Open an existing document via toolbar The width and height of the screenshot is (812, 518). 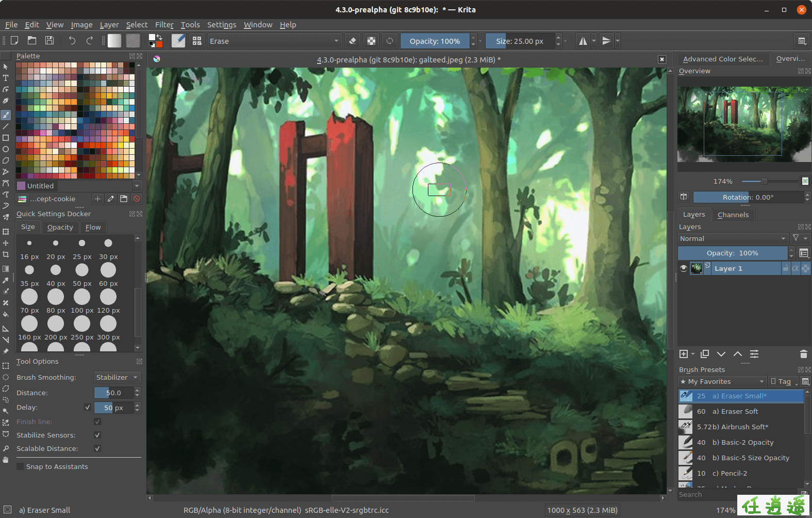click(32, 41)
